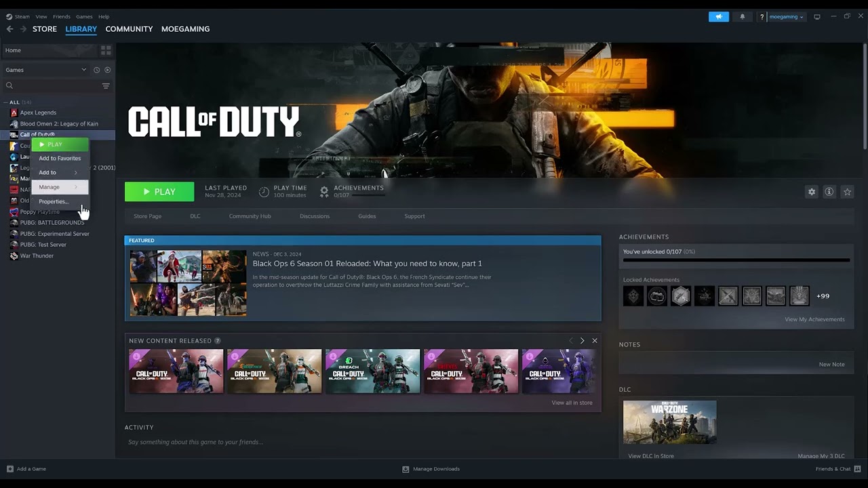
Task: Open Manage Downloads
Action: pos(431,469)
